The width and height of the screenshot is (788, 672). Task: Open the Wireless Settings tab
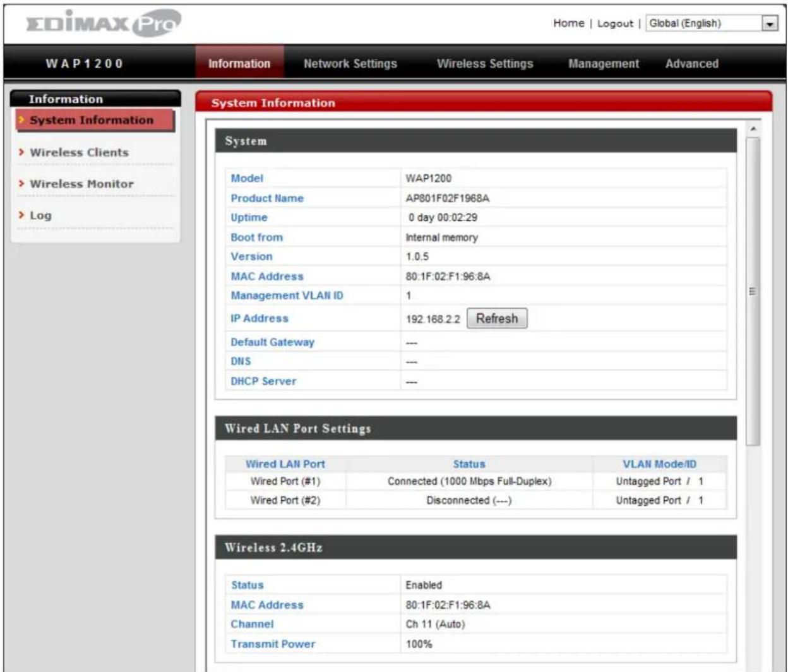pyautogui.click(x=485, y=63)
